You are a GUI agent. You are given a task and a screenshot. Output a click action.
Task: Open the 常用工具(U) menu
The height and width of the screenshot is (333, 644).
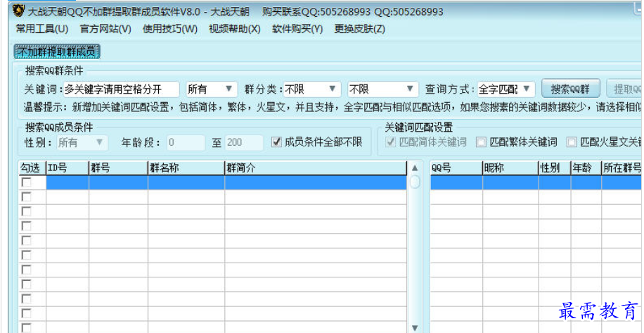[x=42, y=29]
